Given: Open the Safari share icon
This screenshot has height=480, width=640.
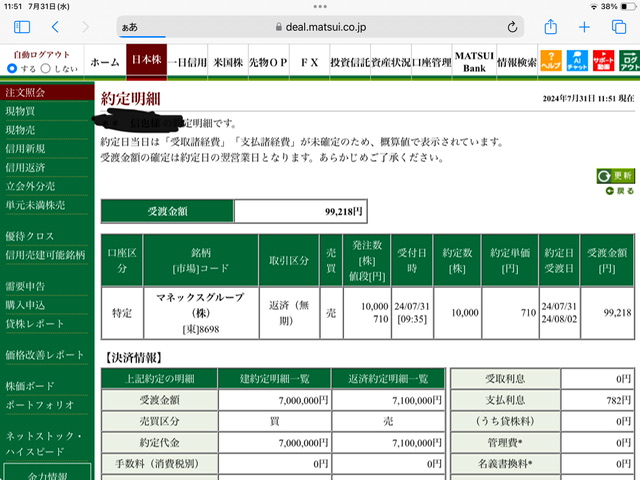Looking at the screenshot, I should (551, 27).
